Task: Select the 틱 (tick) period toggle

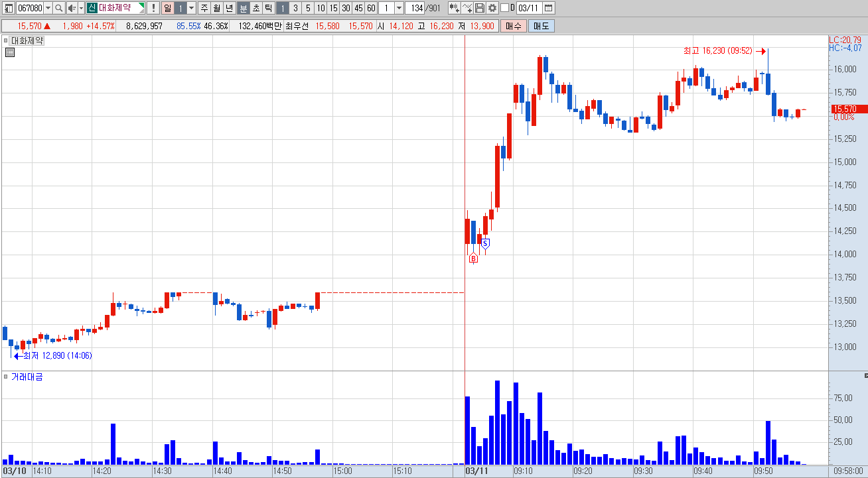Action: click(268, 8)
